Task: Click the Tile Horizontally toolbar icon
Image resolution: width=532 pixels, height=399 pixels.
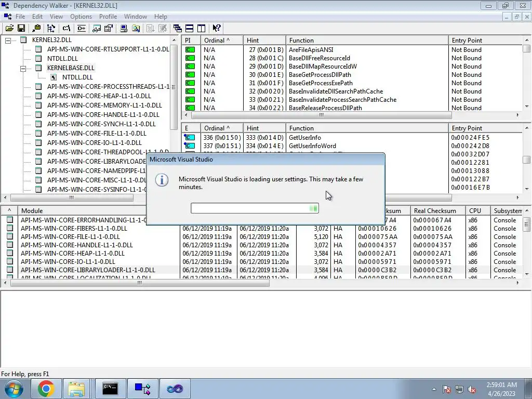Action: tap(189, 28)
